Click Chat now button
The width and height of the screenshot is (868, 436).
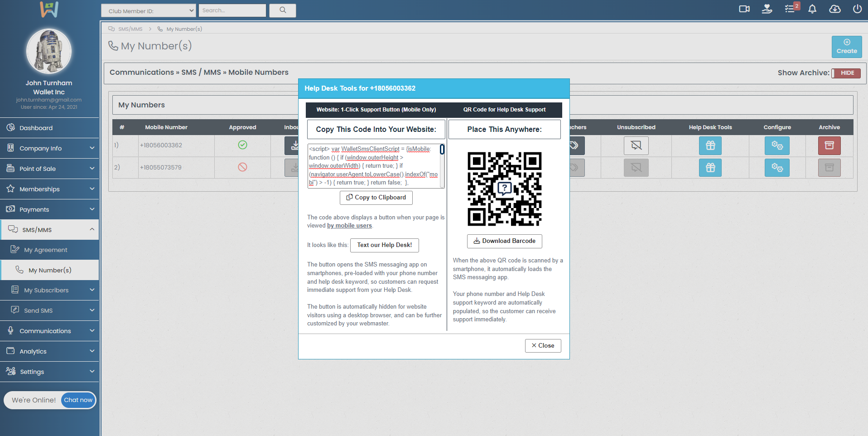[78, 400]
